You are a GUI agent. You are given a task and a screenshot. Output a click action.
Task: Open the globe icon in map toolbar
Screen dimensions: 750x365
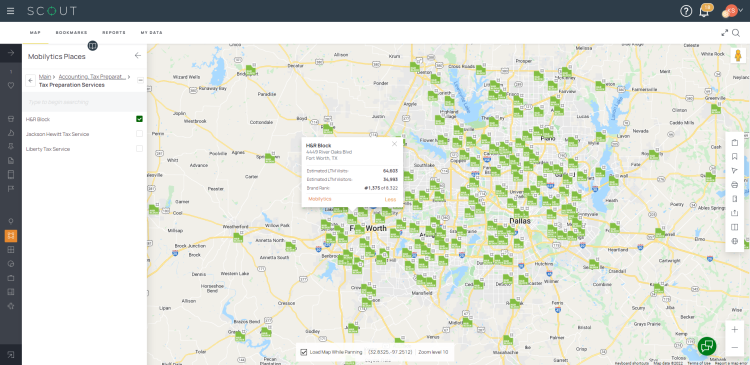point(735,241)
